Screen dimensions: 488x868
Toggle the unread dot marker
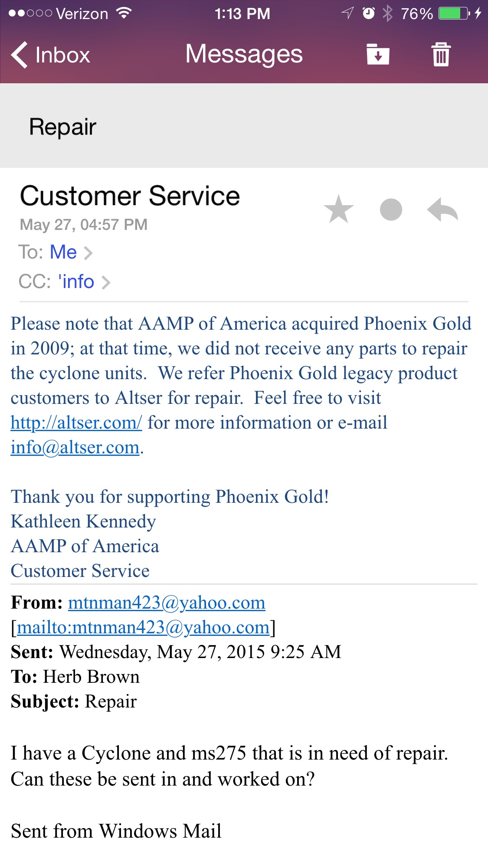pos(391,210)
